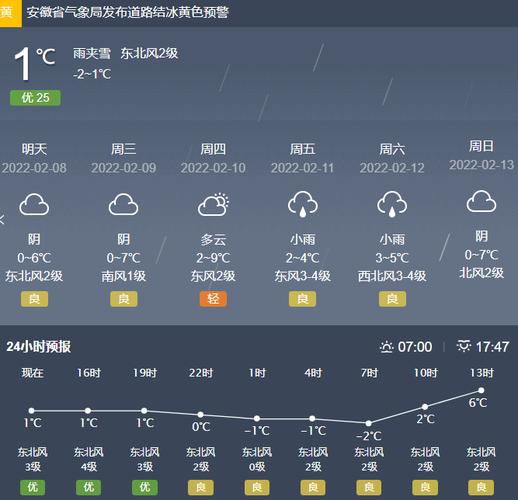
Task: Click the sunrise icon next to 07:00
Action: click(386, 347)
